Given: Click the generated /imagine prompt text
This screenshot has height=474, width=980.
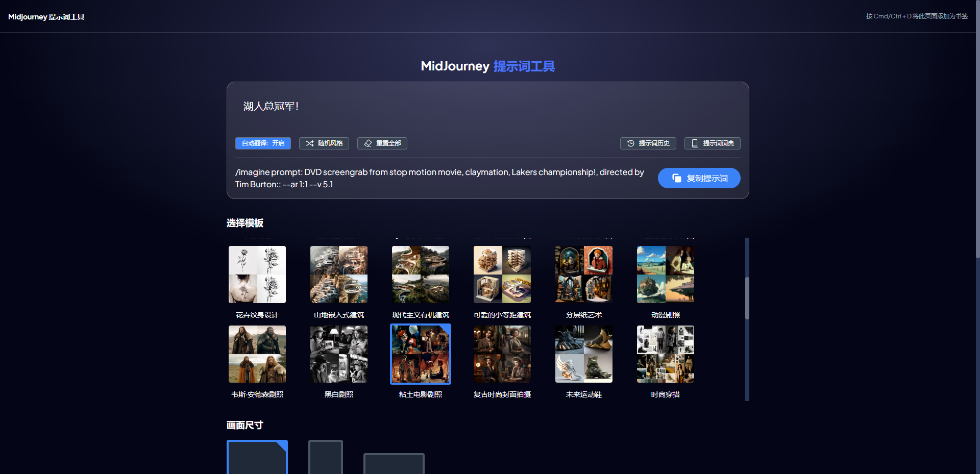Looking at the screenshot, I should (x=439, y=178).
